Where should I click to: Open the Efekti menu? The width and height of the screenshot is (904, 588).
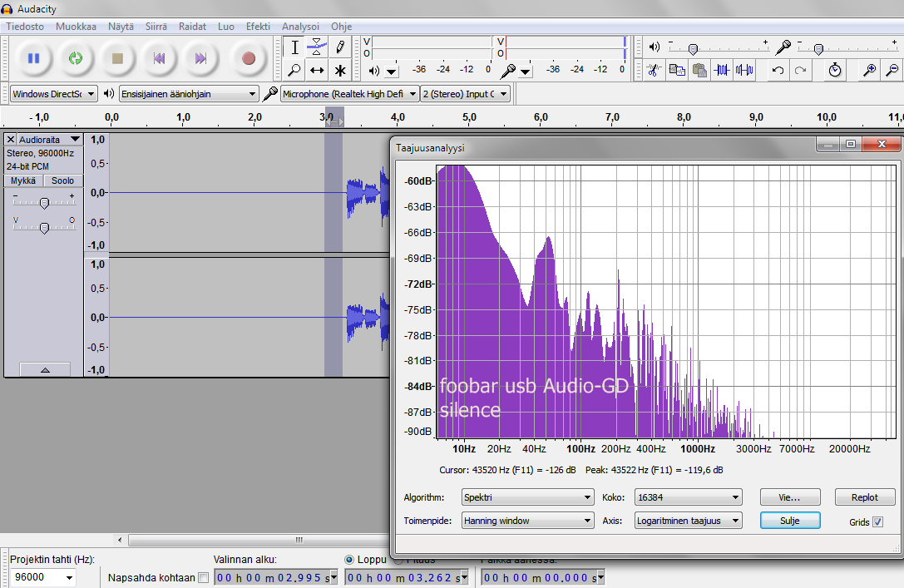258,27
